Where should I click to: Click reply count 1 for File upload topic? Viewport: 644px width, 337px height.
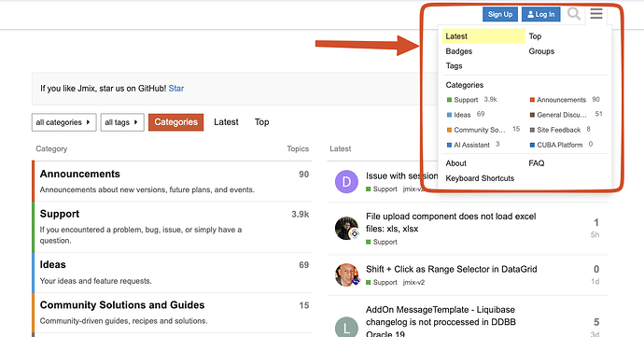(596, 223)
